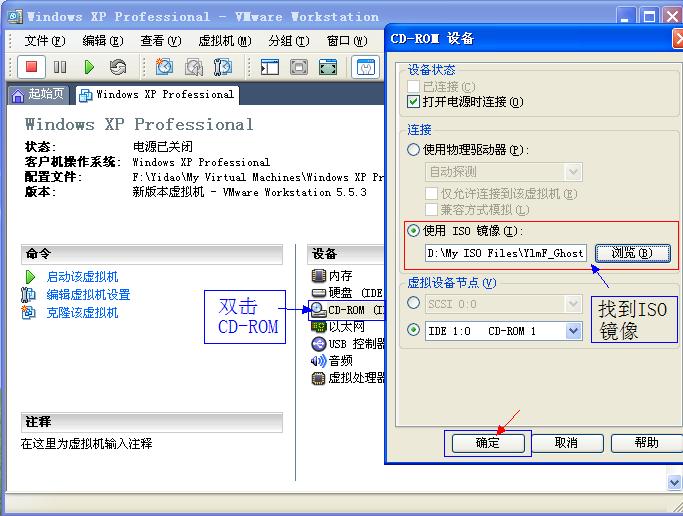Click the ISO image path input field
The image size is (683, 516).
pyautogui.click(x=506, y=253)
